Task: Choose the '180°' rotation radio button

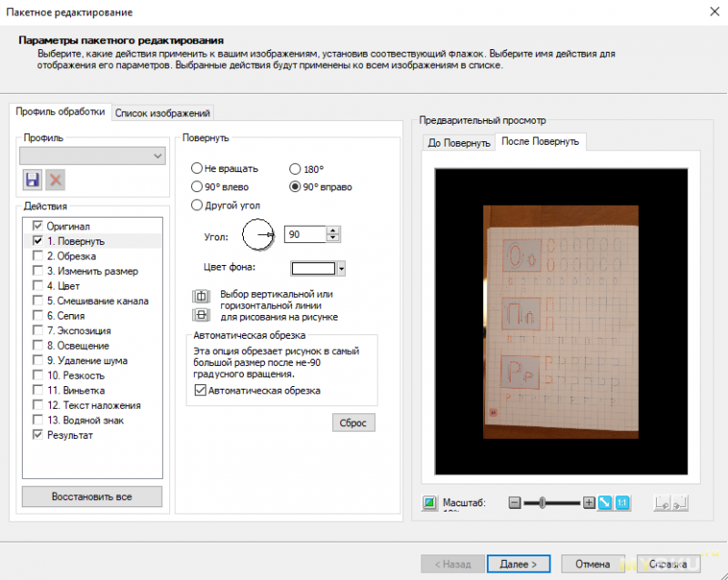Action: 295,168
